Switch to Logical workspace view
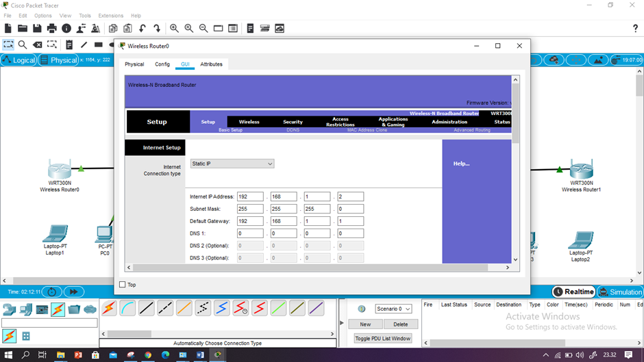 19,60
